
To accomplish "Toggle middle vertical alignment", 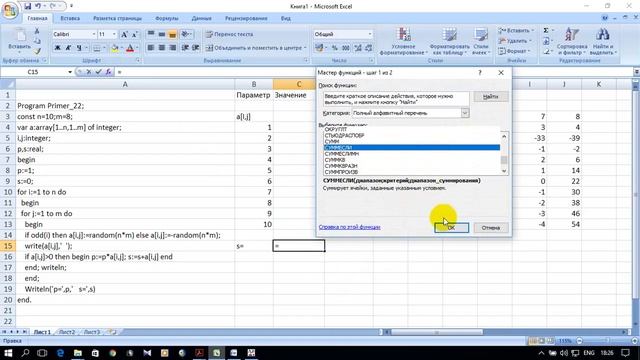I will pos(162,34).
